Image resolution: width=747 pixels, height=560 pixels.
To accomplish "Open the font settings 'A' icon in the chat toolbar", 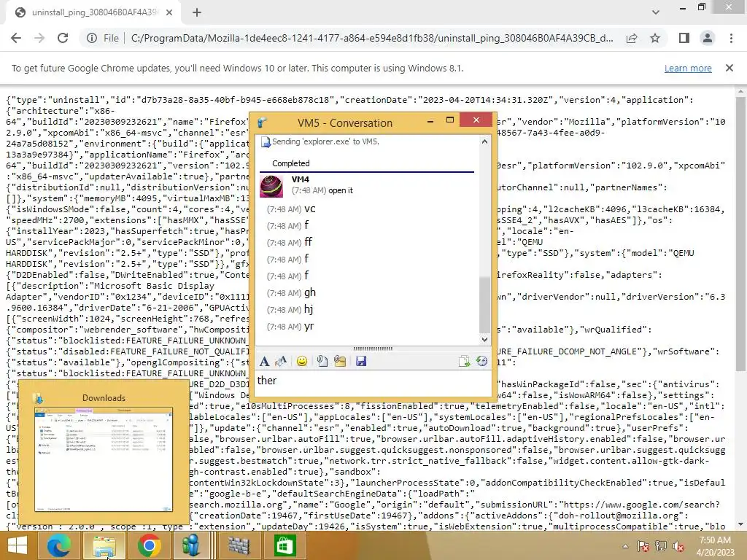I will [x=264, y=362].
